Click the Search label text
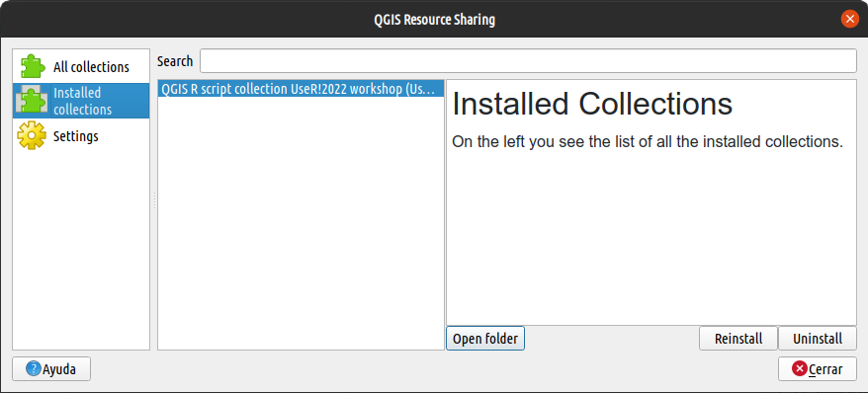The image size is (868, 393). (175, 61)
